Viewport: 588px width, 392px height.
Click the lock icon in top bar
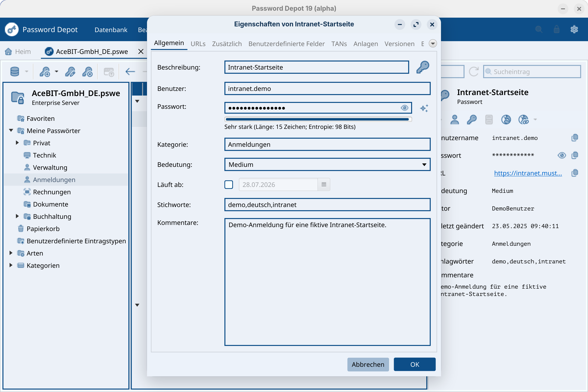pyautogui.click(x=556, y=29)
